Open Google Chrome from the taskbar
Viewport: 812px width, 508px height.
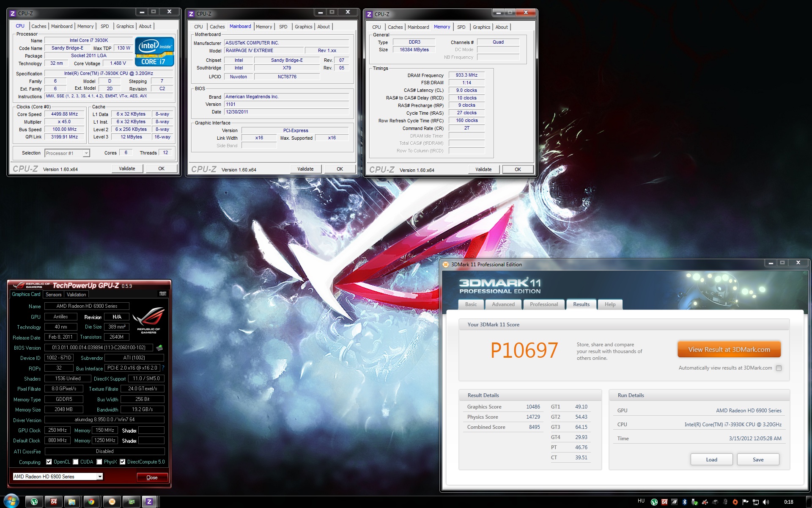click(x=91, y=502)
